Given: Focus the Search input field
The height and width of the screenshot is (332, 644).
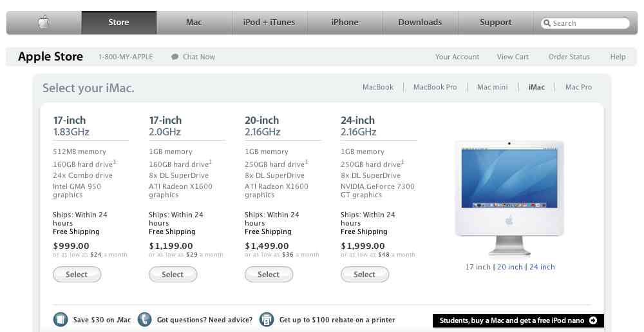Looking at the screenshot, I should pyautogui.click(x=585, y=23).
